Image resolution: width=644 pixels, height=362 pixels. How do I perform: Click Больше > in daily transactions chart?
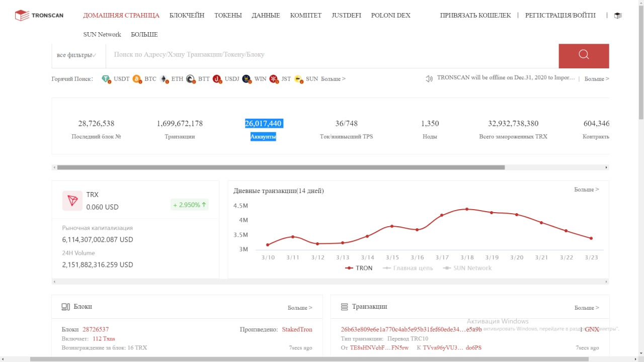coord(587,190)
